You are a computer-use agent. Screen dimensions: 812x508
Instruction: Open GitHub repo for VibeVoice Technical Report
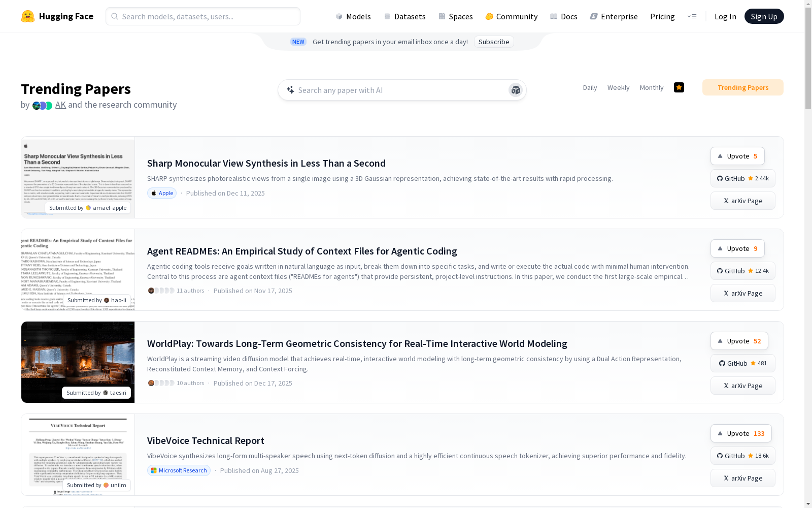coord(742,456)
